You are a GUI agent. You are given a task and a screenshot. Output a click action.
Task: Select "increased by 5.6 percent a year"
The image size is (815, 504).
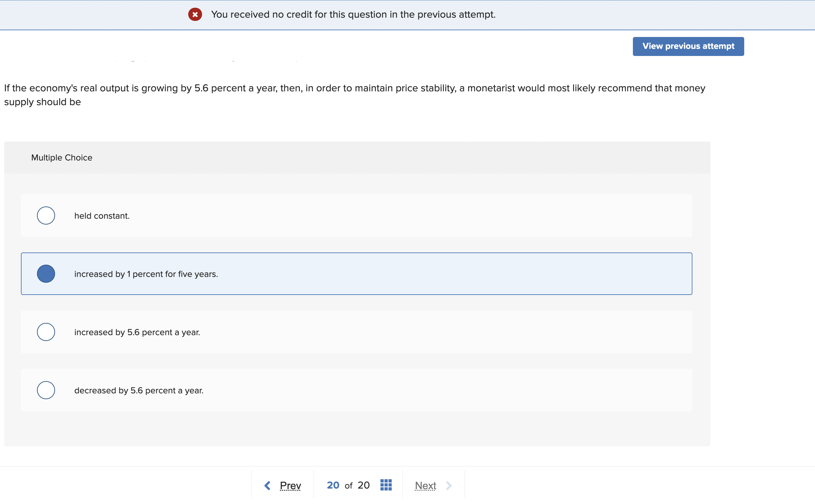pos(46,332)
